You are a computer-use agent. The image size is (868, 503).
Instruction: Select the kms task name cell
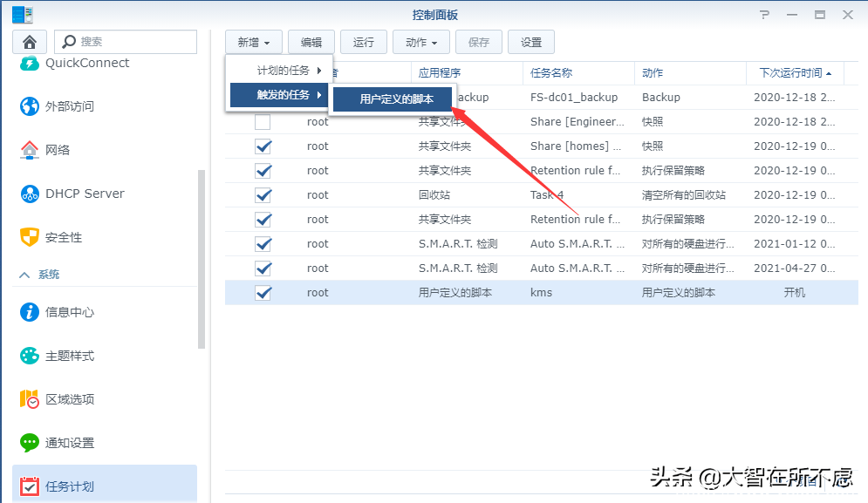(541, 293)
